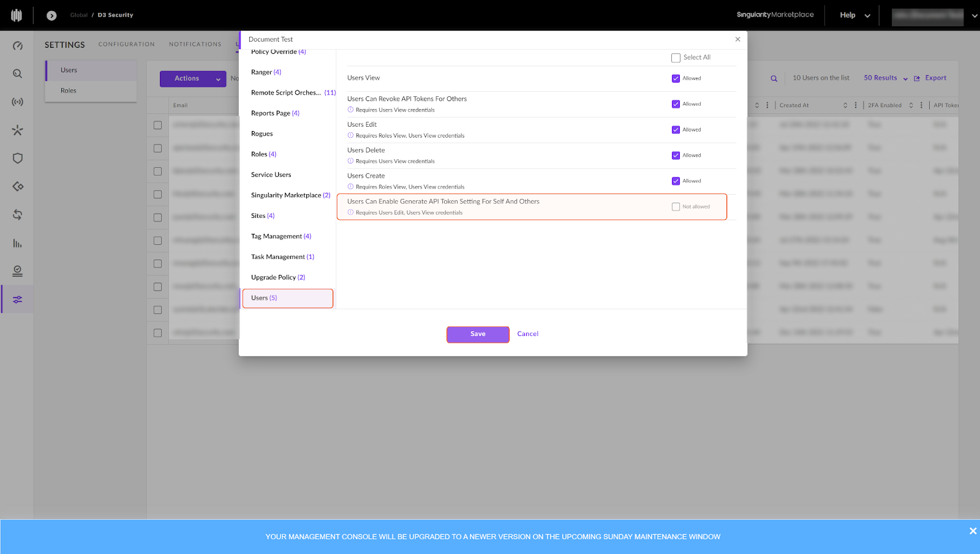The width and height of the screenshot is (980, 554).
Task: Open the Sentinels shield icon in sidebar
Action: click(x=18, y=159)
